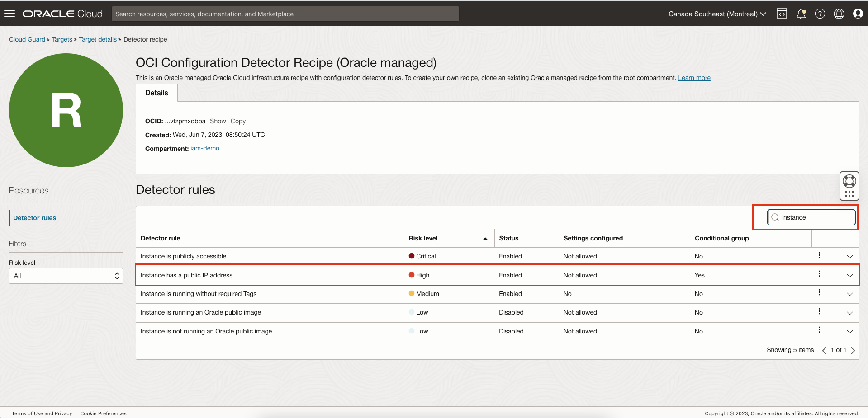Viewport: 868px width, 418px height.
Task: Open actions menu for Instance is running an Oracle public image
Action: click(x=819, y=311)
